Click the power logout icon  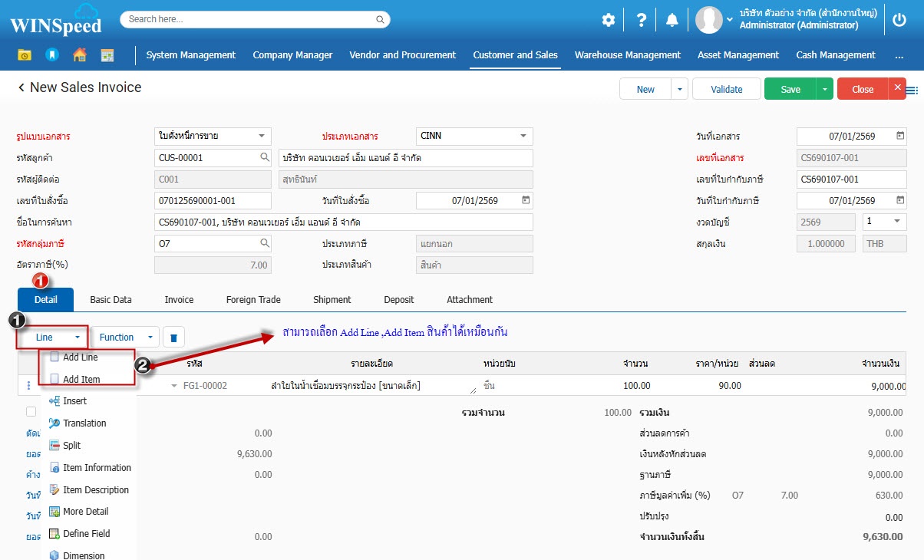tap(899, 20)
